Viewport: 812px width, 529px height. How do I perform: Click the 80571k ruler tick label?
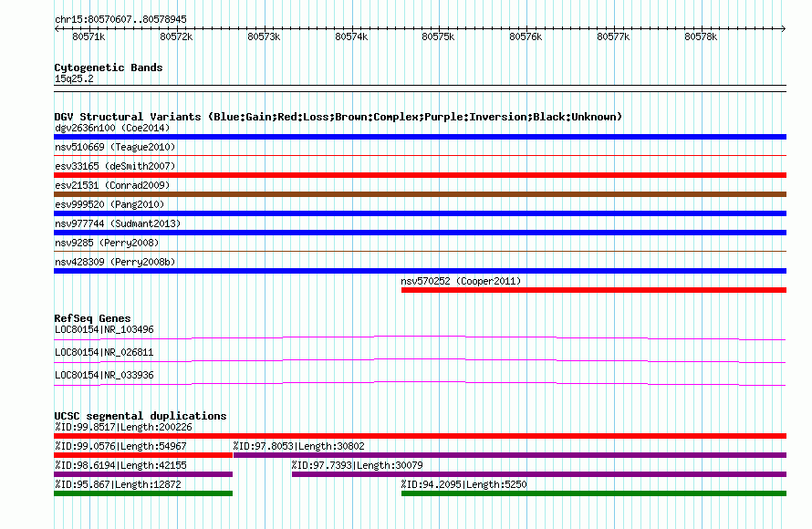(x=88, y=36)
